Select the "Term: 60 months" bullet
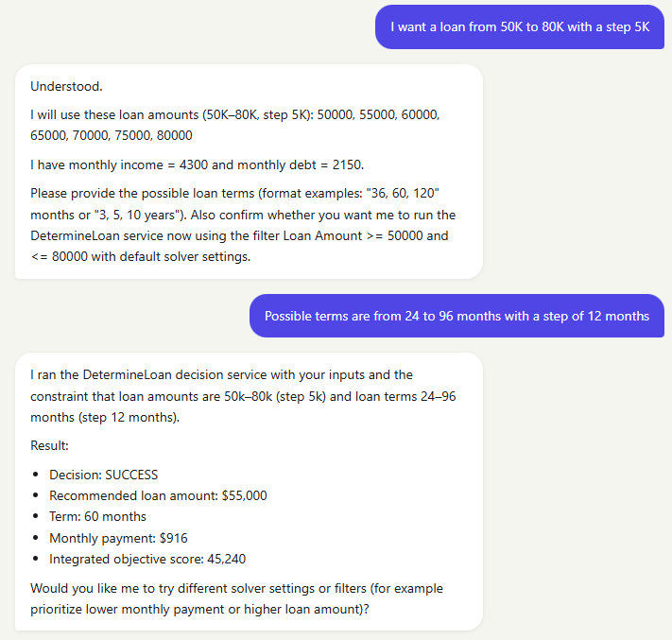Screen dimensions: 672x640 pyautogui.click(x=97, y=516)
